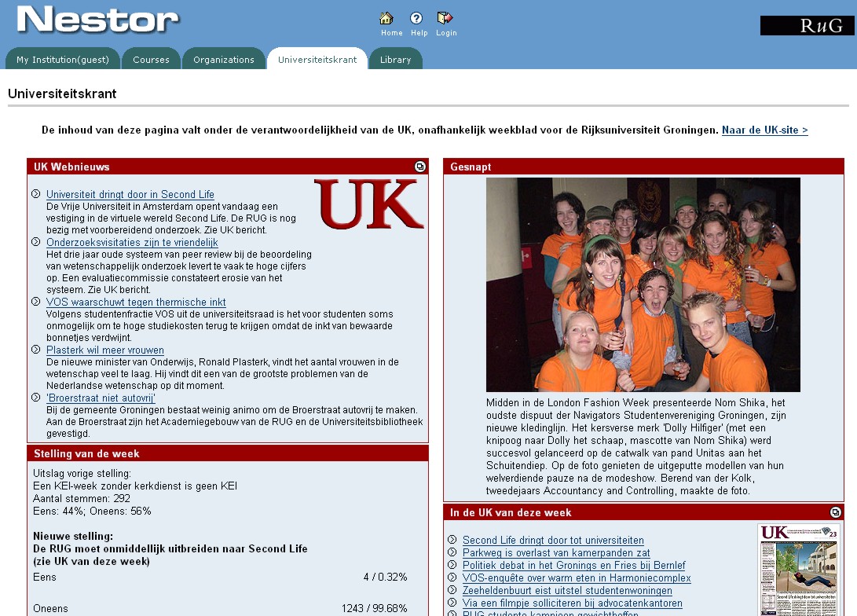
Task: Click the Home house icon
Action: 386,19
